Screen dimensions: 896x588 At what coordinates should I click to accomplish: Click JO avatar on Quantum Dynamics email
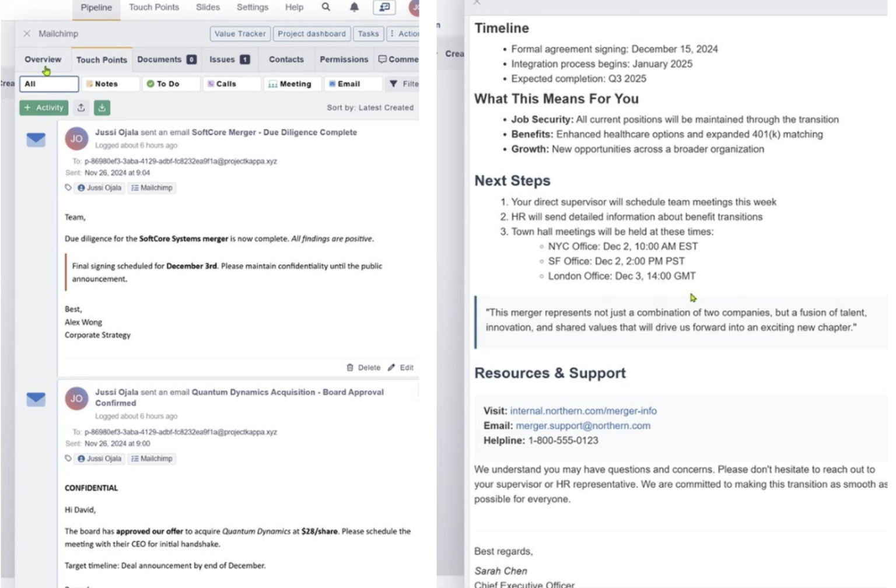point(76,398)
